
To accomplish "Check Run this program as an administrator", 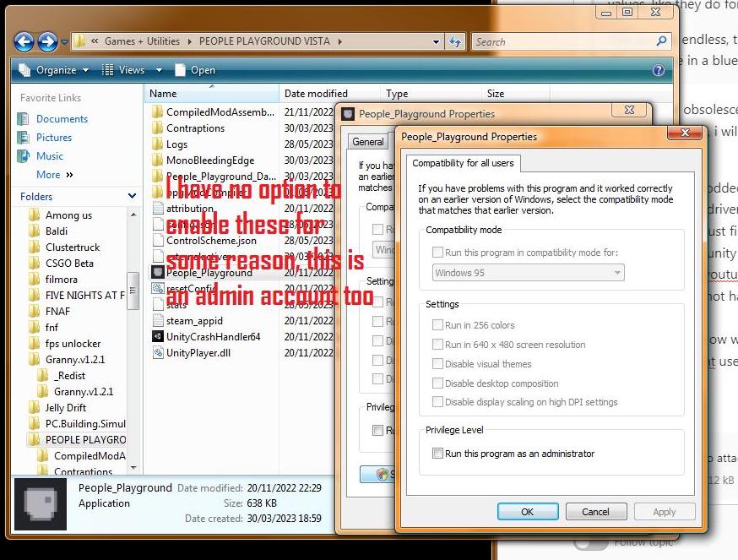I will coord(437,453).
